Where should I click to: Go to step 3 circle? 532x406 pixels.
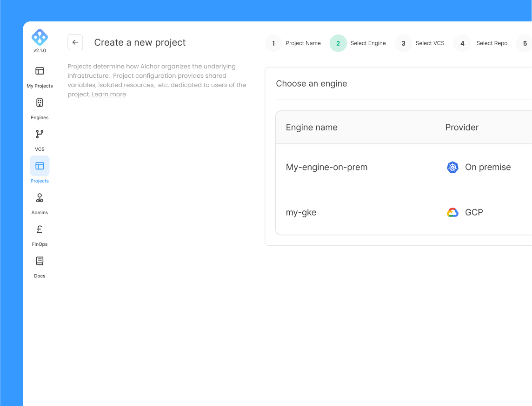click(403, 43)
